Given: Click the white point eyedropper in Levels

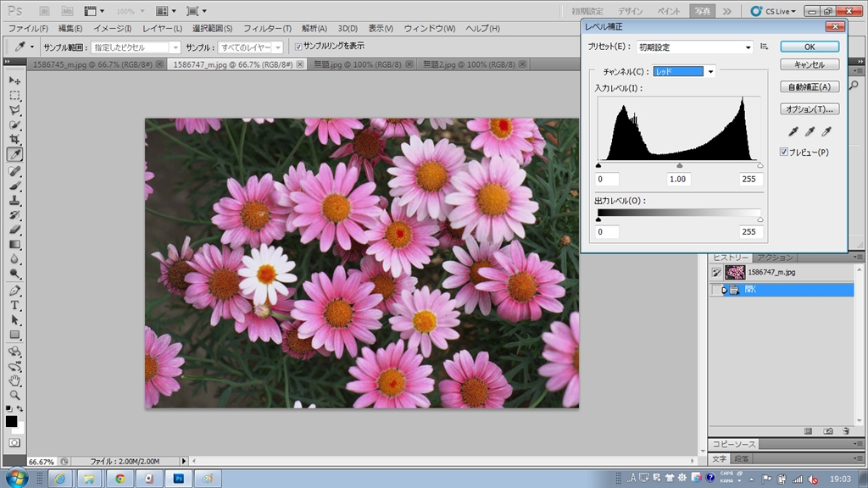Looking at the screenshot, I should 826,131.
